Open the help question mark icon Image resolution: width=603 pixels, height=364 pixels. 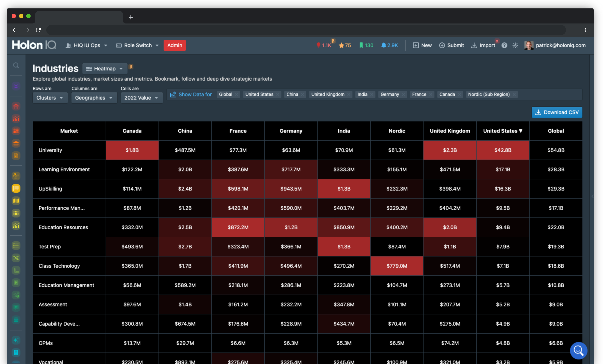(x=504, y=45)
